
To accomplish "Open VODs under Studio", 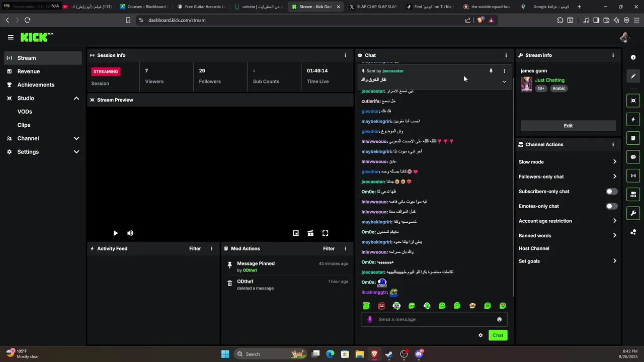I will click(25, 112).
